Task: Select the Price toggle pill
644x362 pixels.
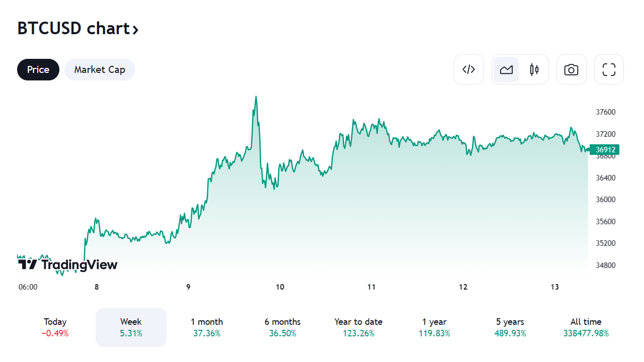Action: (38, 69)
